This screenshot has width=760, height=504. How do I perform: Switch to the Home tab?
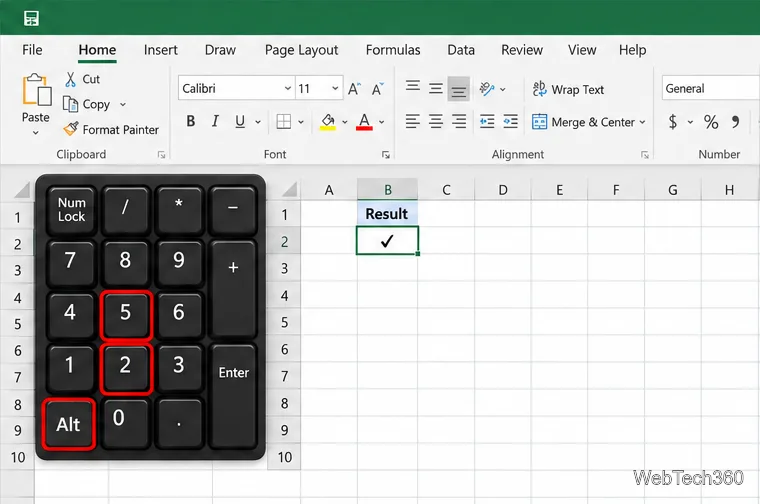[x=97, y=50]
